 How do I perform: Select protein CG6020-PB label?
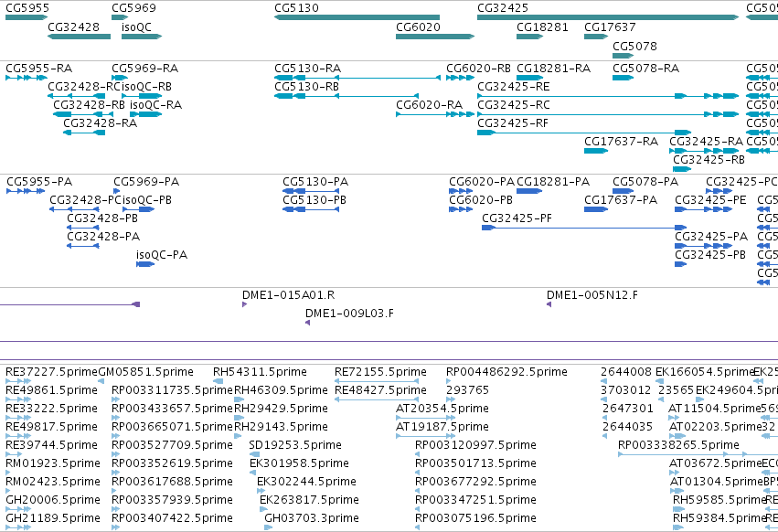click(481, 200)
